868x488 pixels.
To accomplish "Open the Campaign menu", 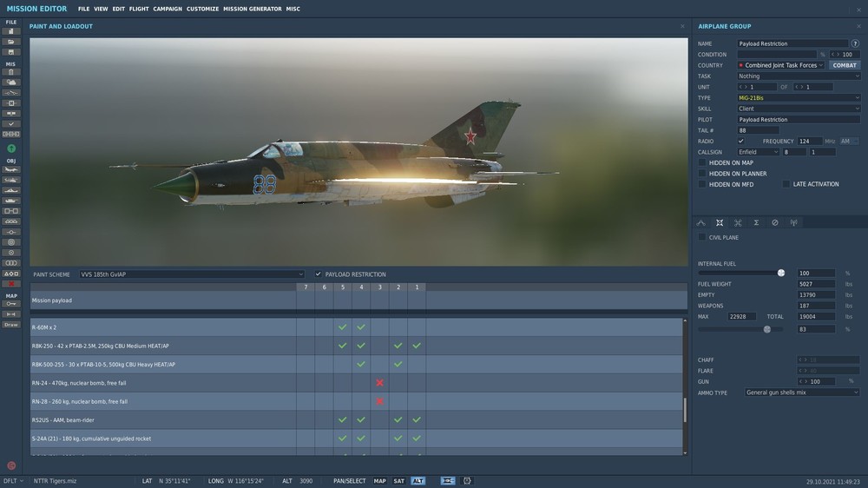I will (168, 9).
